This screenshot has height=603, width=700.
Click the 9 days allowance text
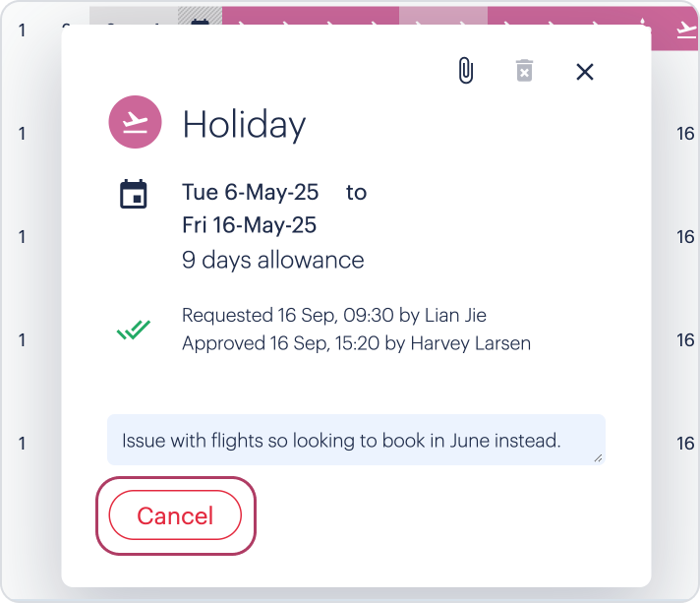272,260
